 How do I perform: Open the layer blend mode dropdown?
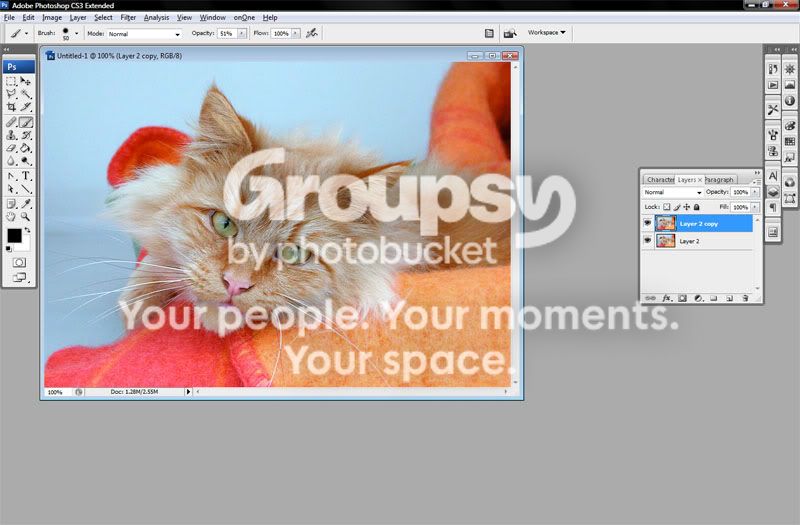tap(672, 192)
